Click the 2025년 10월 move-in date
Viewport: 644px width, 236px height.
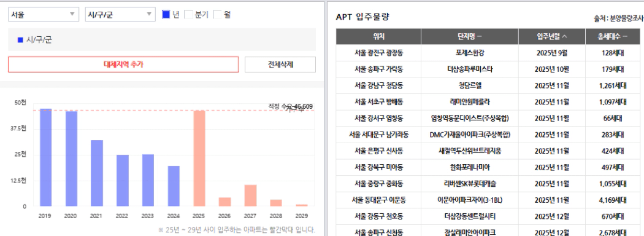552,69
